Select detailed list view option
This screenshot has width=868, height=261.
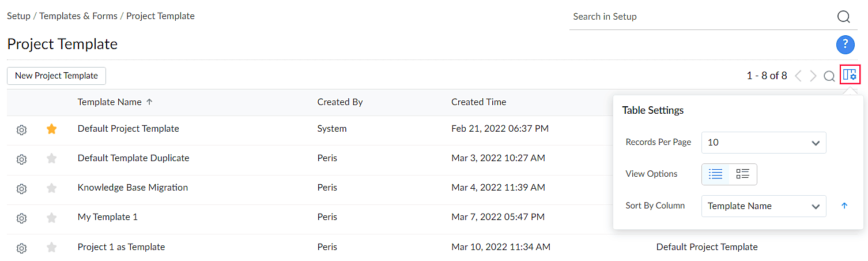743,174
